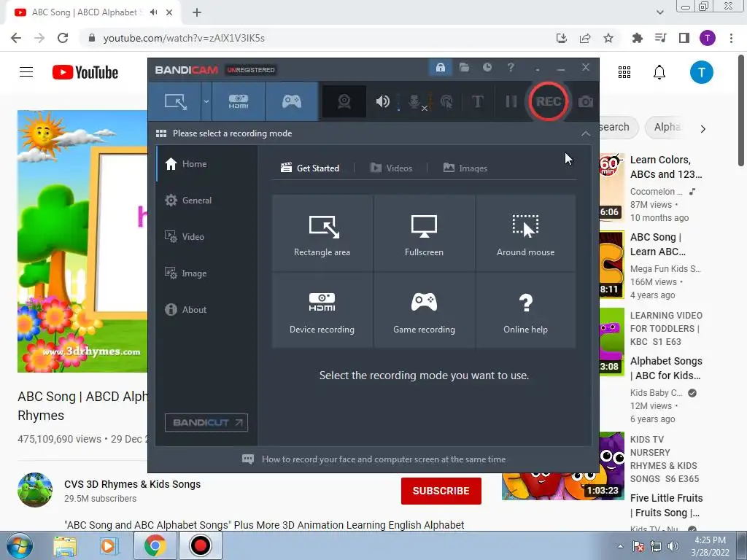This screenshot has height=560, width=747.
Task: Click the BANDICUT link button
Action: (x=206, y=422)
